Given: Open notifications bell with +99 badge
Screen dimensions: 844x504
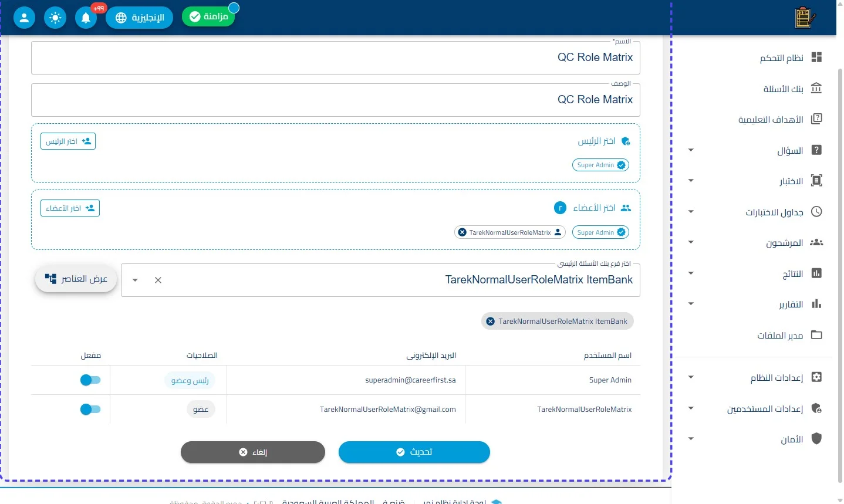Looking at the screenshot, I should coord(86,18).
